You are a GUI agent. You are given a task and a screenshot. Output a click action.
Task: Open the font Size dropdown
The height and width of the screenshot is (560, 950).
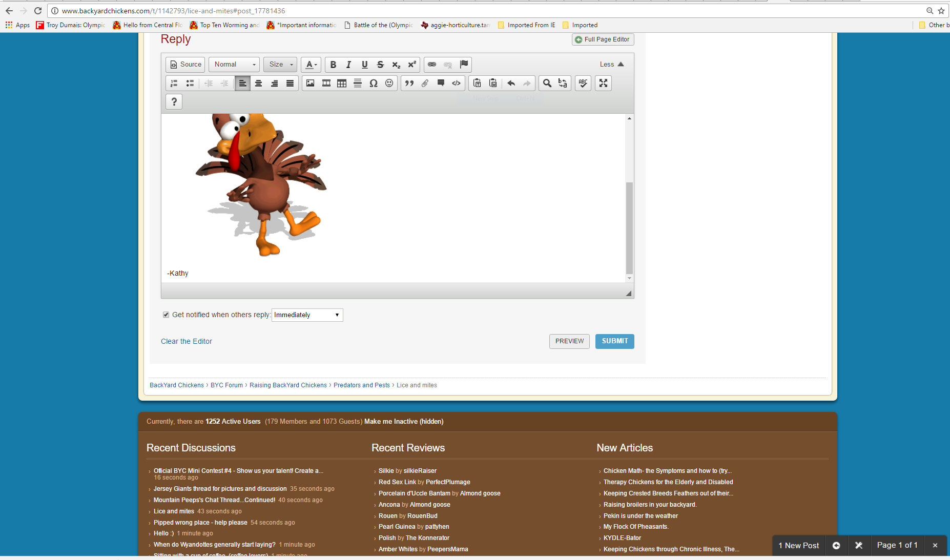tap(280, 65)
